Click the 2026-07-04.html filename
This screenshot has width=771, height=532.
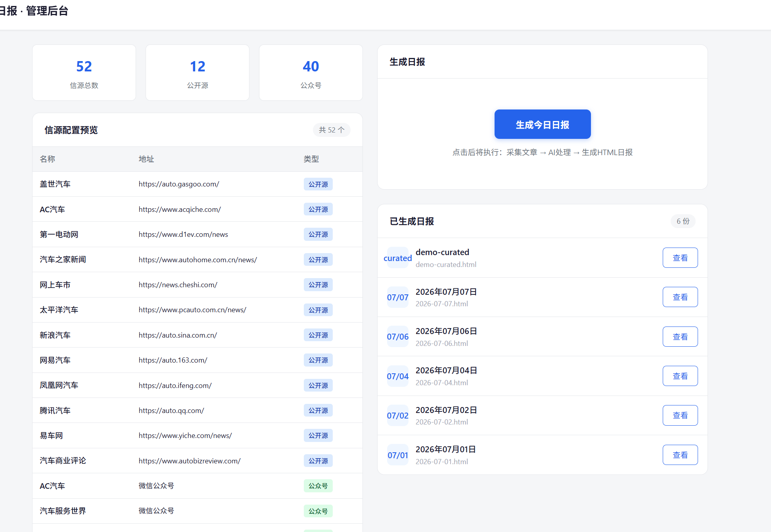point(442,383)
